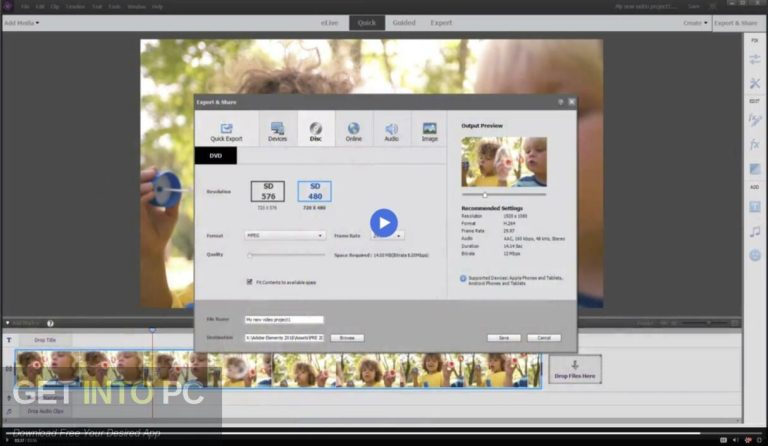768x446 pixels.
Task: Open the Graphics smiley icon in sidebar
Action: coord(755,255)
